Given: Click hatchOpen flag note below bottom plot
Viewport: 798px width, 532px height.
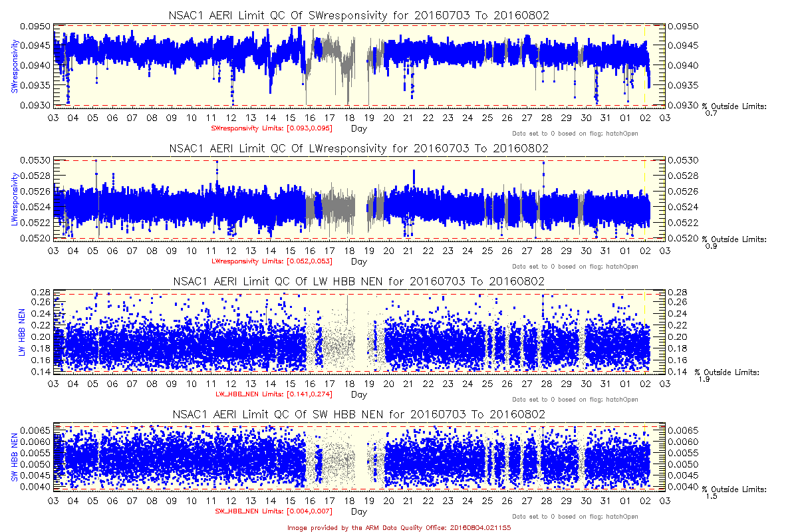Looking at the screenshot, I should pos(575,517).
